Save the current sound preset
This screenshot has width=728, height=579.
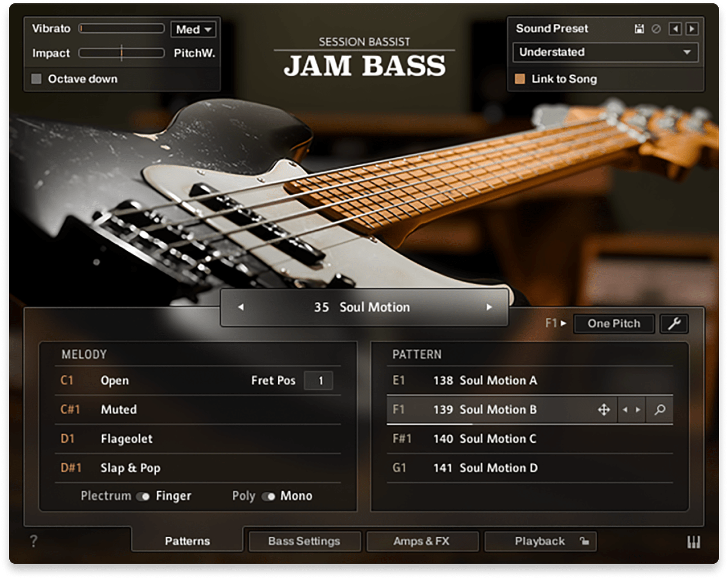pyautogui.click(x=639, y=29)
